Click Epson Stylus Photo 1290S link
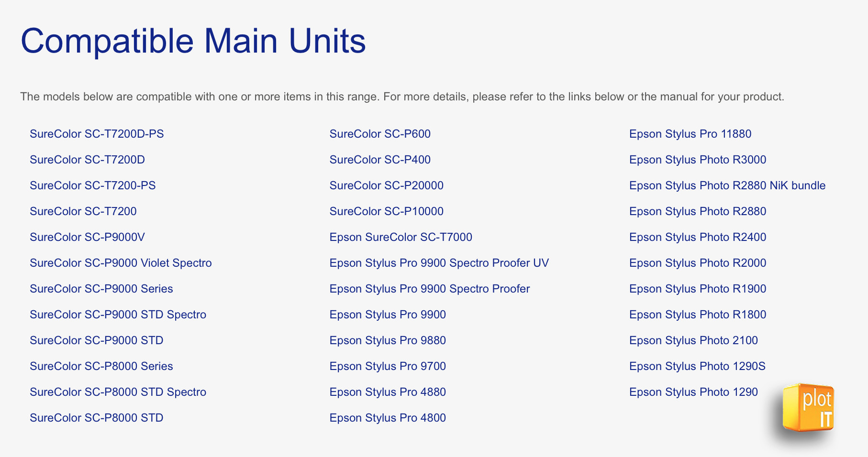 pyautogui.click(x=698, y=366)
